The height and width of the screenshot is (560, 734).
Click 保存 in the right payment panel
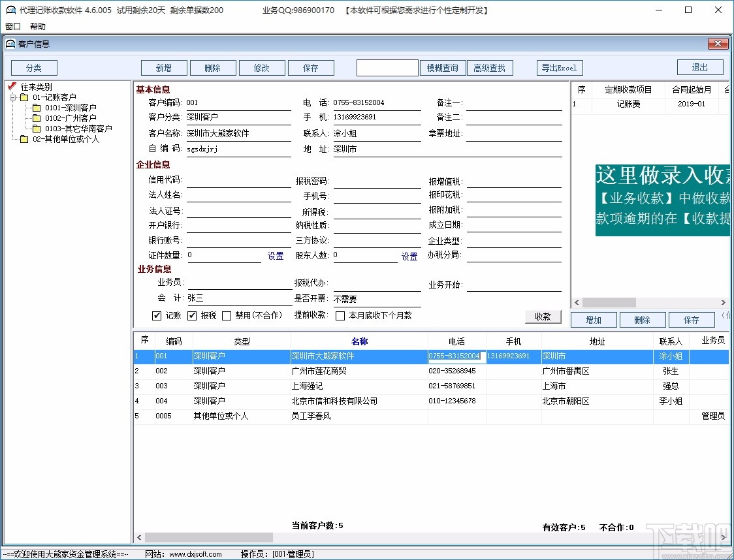click(692, 319)
